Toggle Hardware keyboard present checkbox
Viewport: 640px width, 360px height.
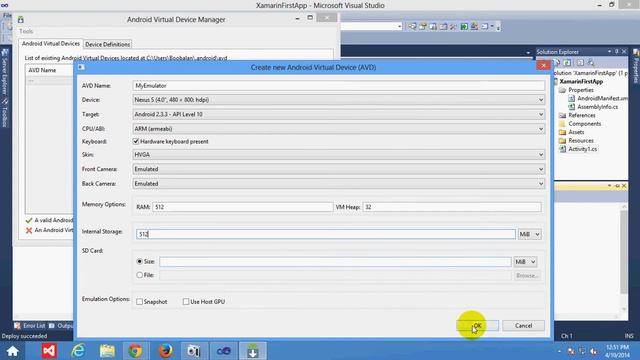136,141
